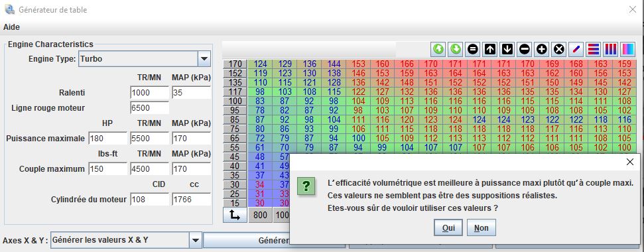Click cell 119 in the 152 row

tap(261, 73)
